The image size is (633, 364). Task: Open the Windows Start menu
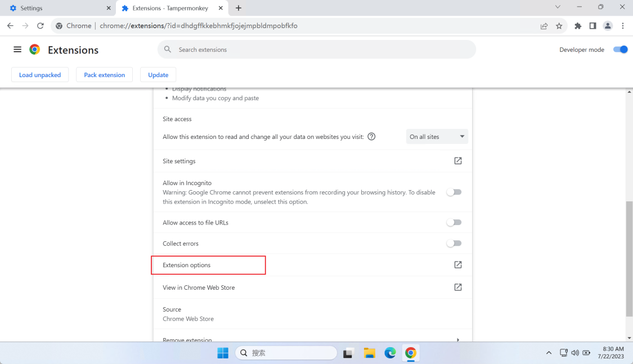click(x=223, y=353)
